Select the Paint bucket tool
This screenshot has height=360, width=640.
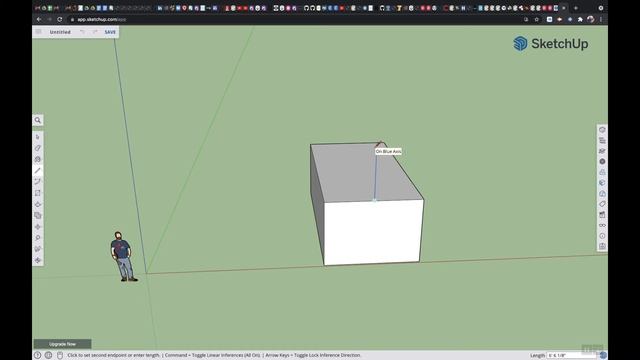(38, 159)
